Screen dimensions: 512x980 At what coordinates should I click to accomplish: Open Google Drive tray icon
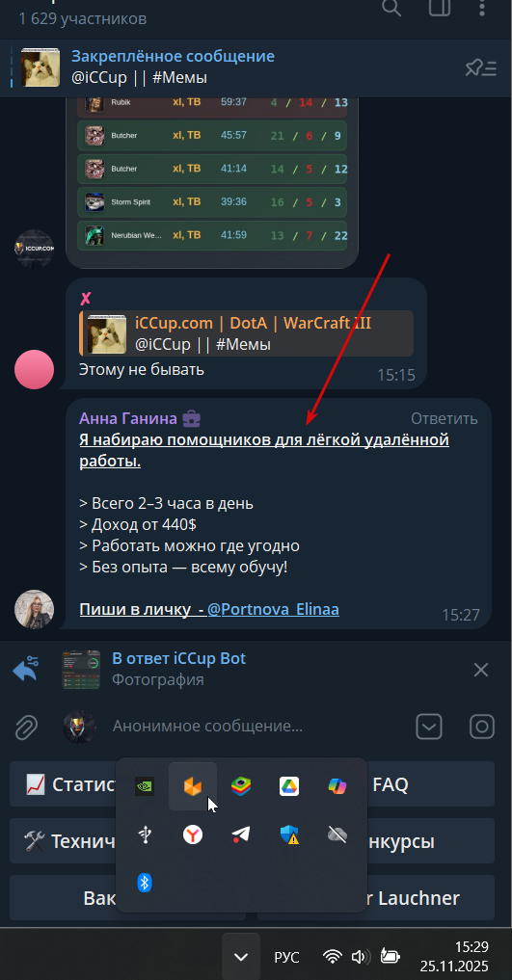pyautogui.click(x=289, y=786)
